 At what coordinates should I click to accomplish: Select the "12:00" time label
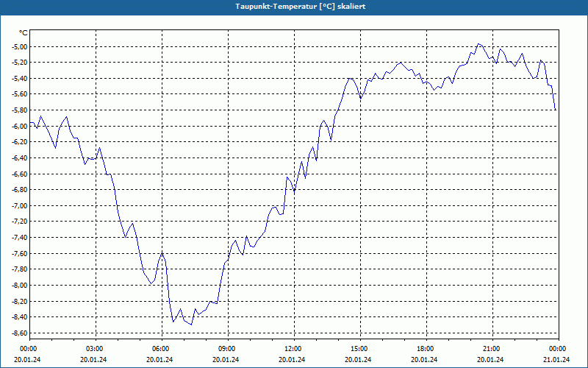point(293,349)
